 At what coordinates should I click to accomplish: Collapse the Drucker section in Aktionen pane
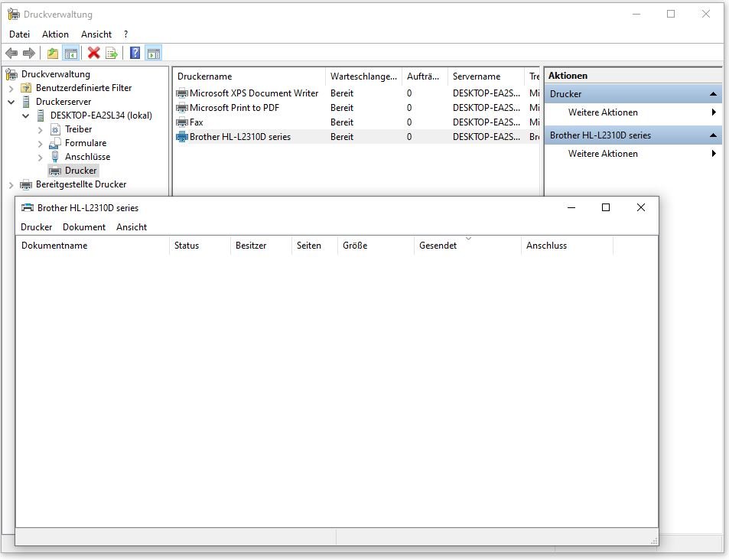[713, 94]
